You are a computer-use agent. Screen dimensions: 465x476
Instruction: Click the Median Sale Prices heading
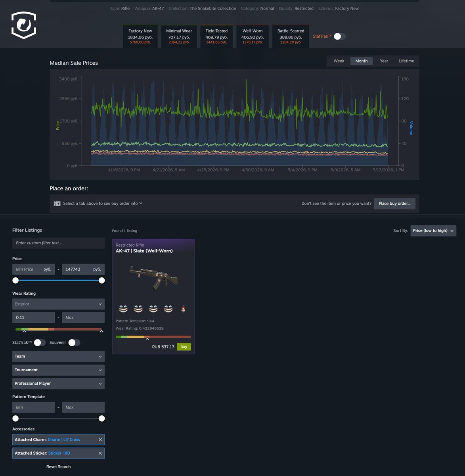point(74,63)
